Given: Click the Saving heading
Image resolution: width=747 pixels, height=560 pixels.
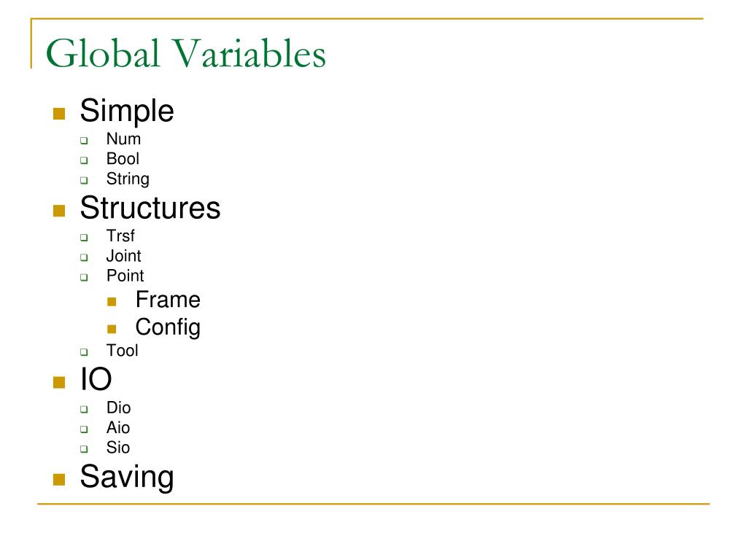Looking at the screenshot, I should point(127,477).
